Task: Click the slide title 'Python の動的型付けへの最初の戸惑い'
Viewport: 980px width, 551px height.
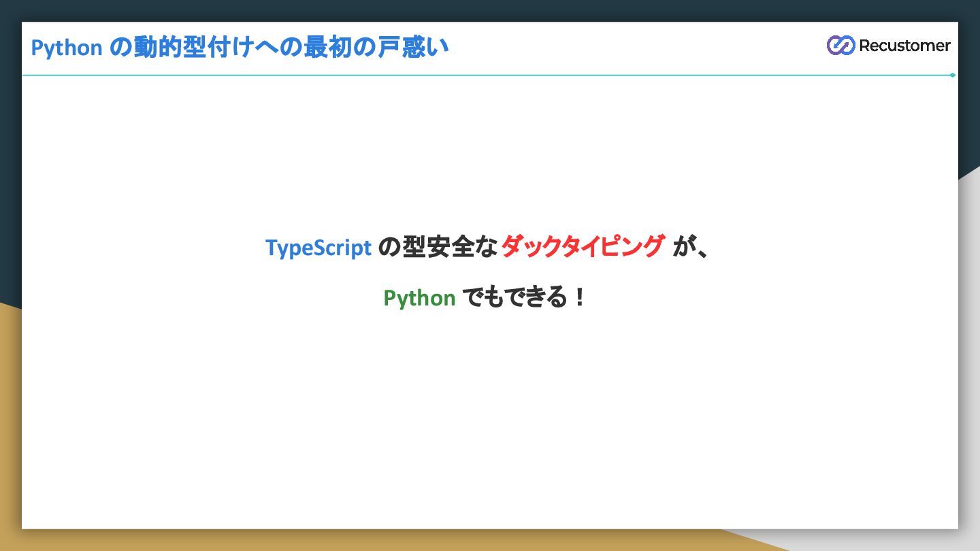Action: pyautogui.click(x=240, y=48)
